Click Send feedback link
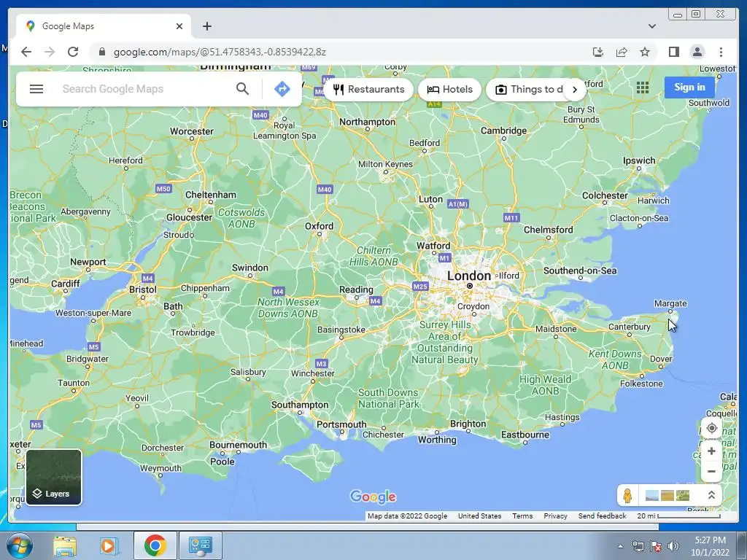The image size is (747, 560). (602, 516)
